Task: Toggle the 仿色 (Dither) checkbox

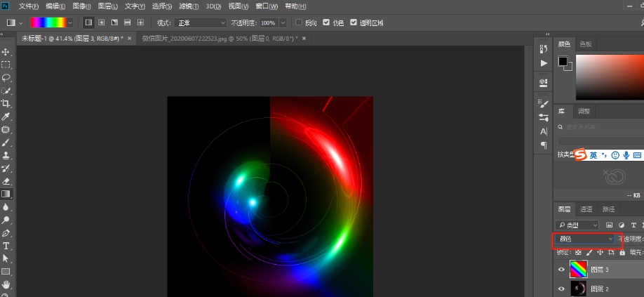Action: (x=326, y=22)
